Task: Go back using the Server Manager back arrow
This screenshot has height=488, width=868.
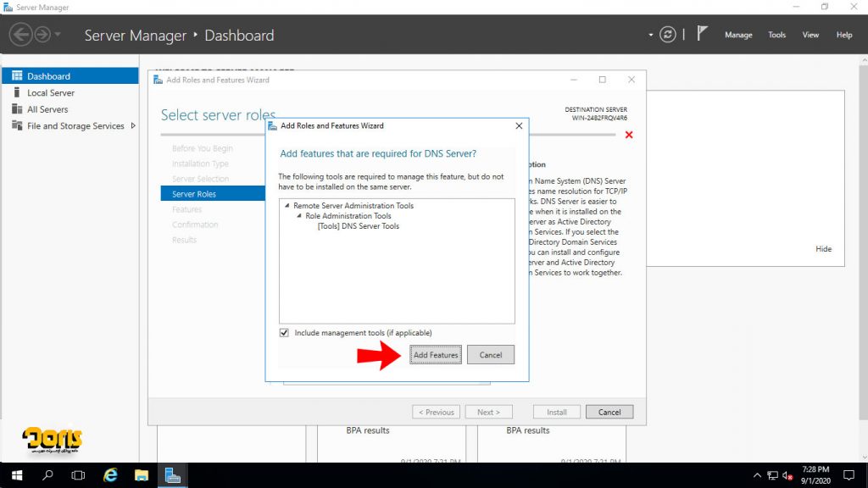Action: click(x=20, y=35)
